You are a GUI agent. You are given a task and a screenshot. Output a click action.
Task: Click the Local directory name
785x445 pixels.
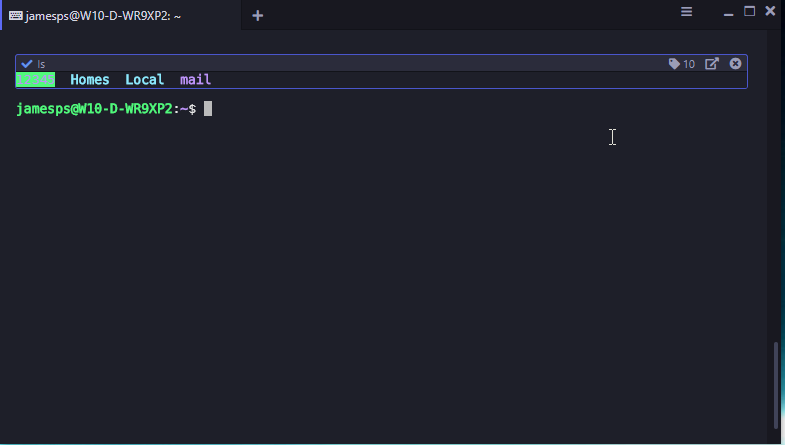[x=145, y=80]
